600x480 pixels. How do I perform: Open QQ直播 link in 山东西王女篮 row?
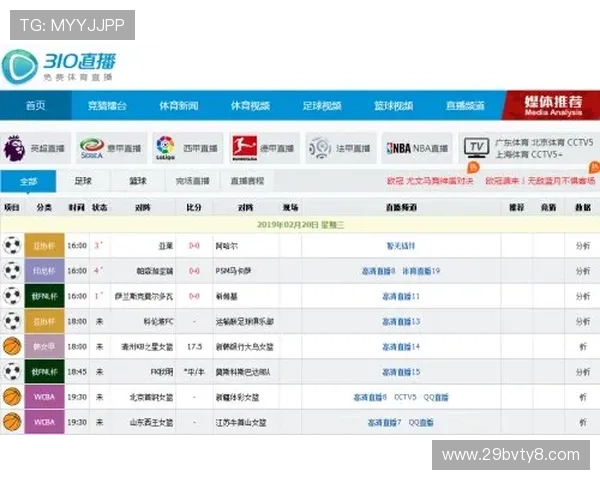click(421, 423)
